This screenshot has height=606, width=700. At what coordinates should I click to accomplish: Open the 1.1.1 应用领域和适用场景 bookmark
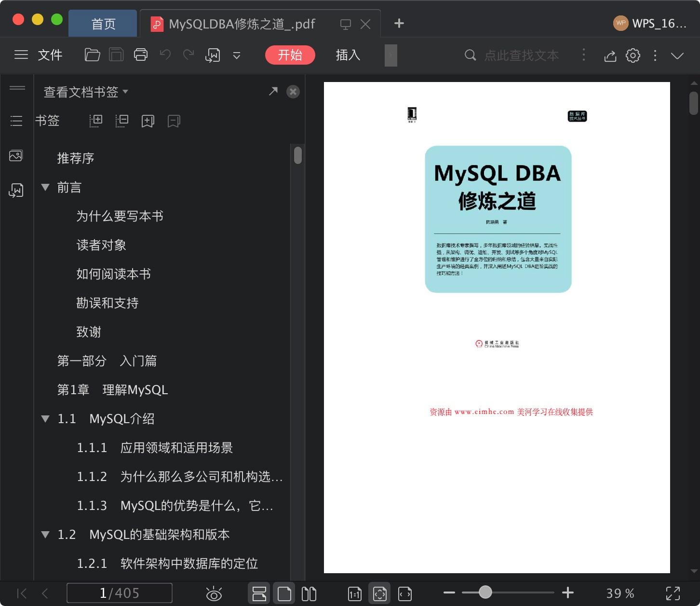[x=155, y=448]
